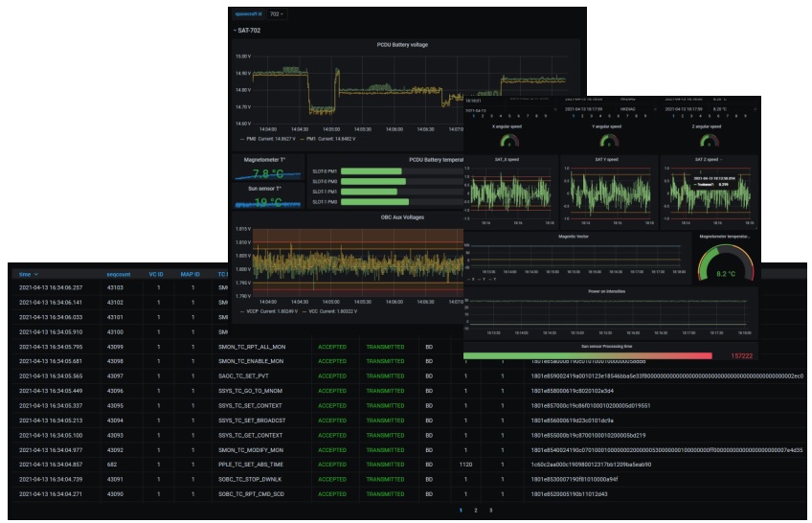Open the SAT Z speed panel menu
This screenshot has height=523, width=812.
click(710, 159)
